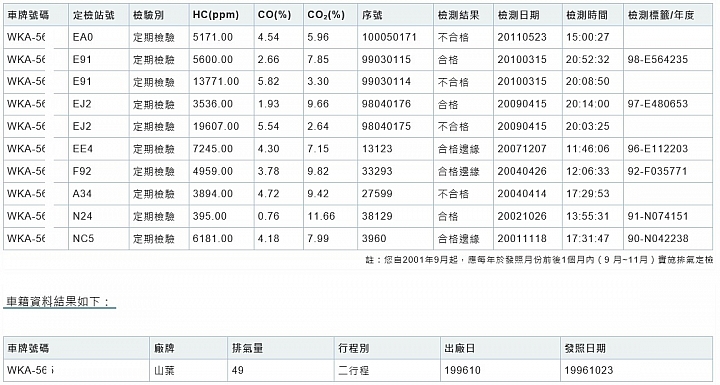The height and width of the screenshot is (385, 720).
Task: Select HC value 6181.00
Action: pyautogui.click(x=213, y=238)
